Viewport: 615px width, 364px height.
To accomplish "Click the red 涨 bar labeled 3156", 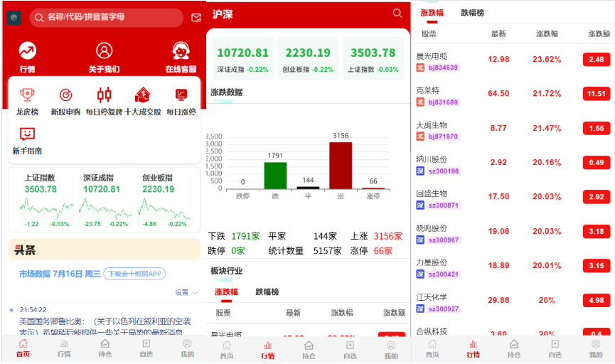I will [x=341, y=166].
